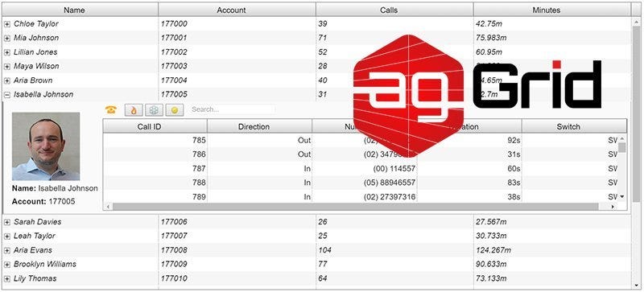
Task: Click detail grid scroll-right arrow
Action: 613,207
